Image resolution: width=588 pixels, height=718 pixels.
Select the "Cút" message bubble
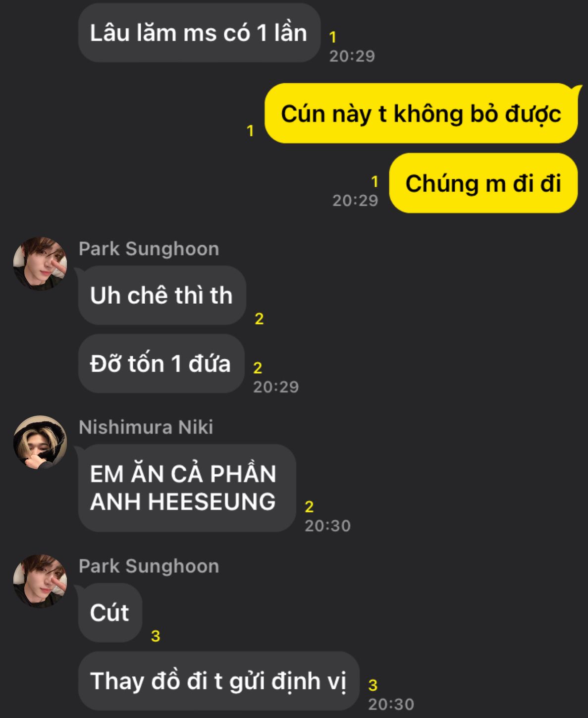coord(110,613)
